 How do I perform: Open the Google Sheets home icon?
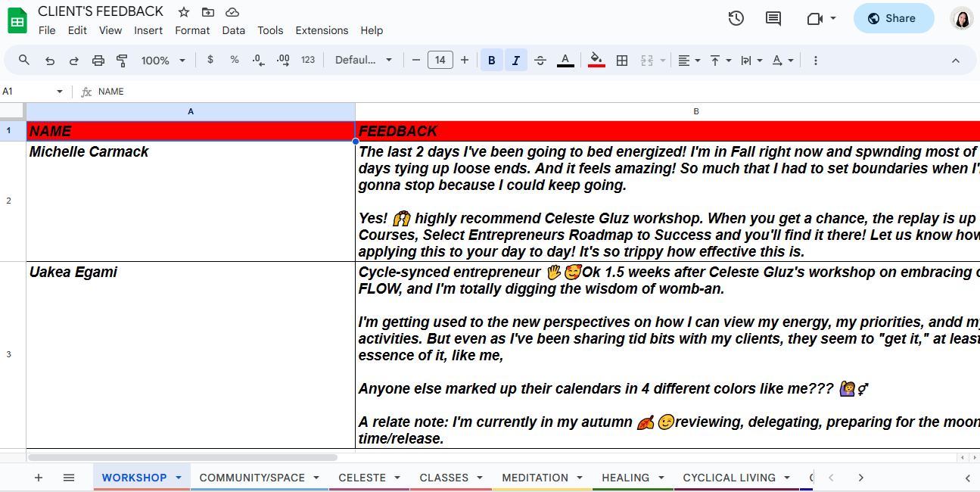click(17, 20)
